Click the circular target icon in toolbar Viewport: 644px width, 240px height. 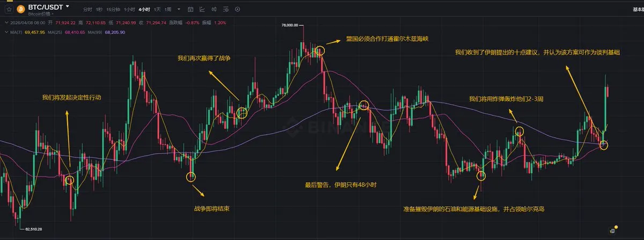237,10
